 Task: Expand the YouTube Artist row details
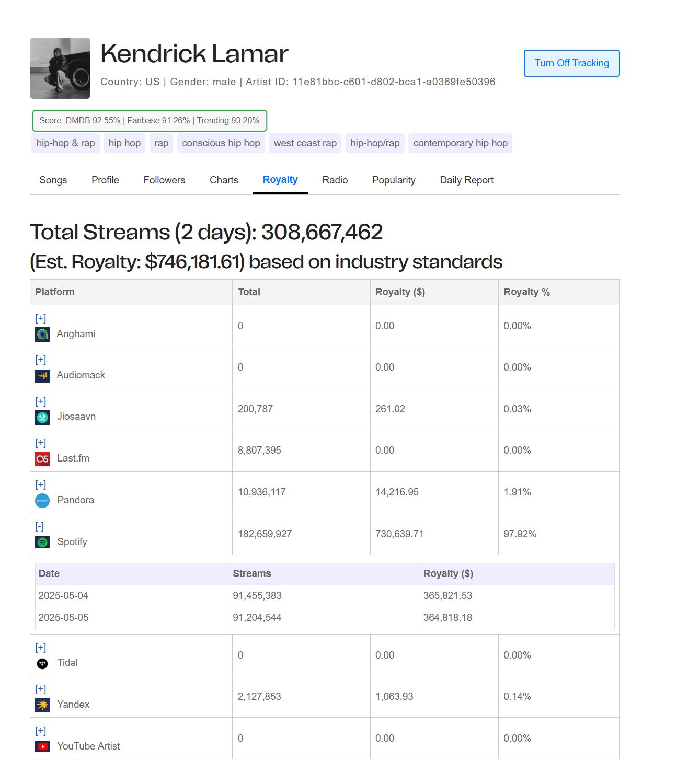point(40,731)
